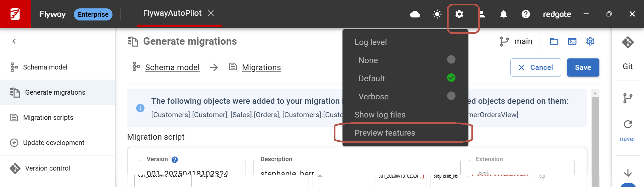
Task: Click the Git text label
Action: pyautogui.click(x=628, y=66)
